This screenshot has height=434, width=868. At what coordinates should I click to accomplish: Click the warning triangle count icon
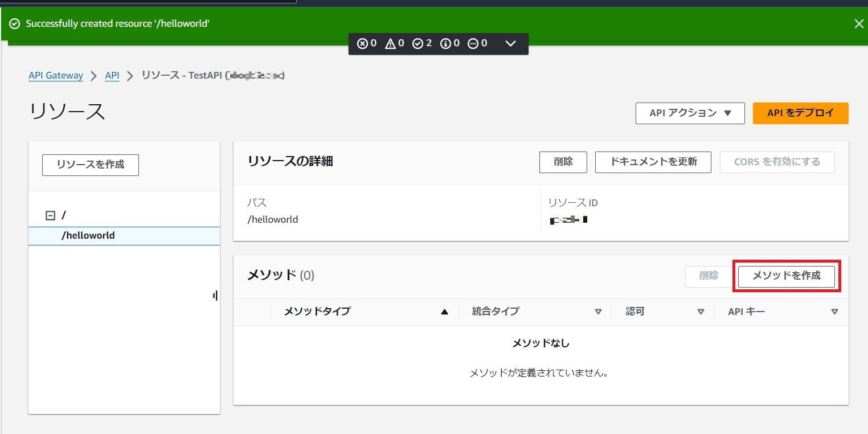[x=390, y=43]
